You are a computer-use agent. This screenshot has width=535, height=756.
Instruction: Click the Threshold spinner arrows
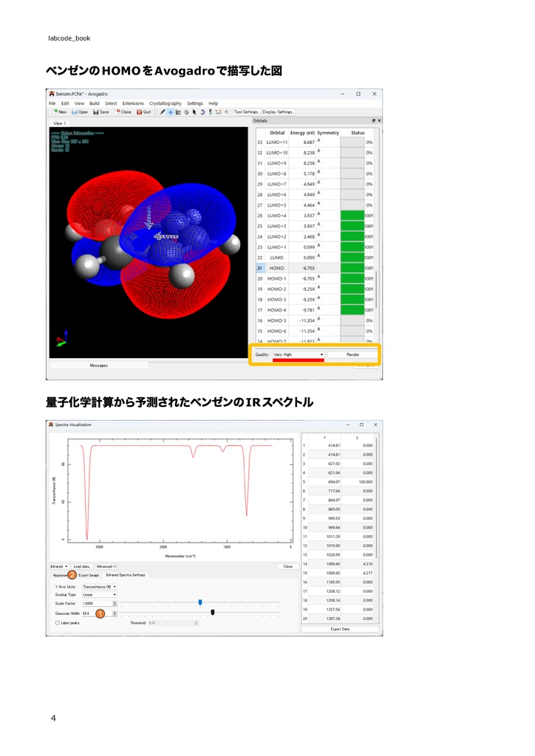pyautogui.click(x=197, y=623)
